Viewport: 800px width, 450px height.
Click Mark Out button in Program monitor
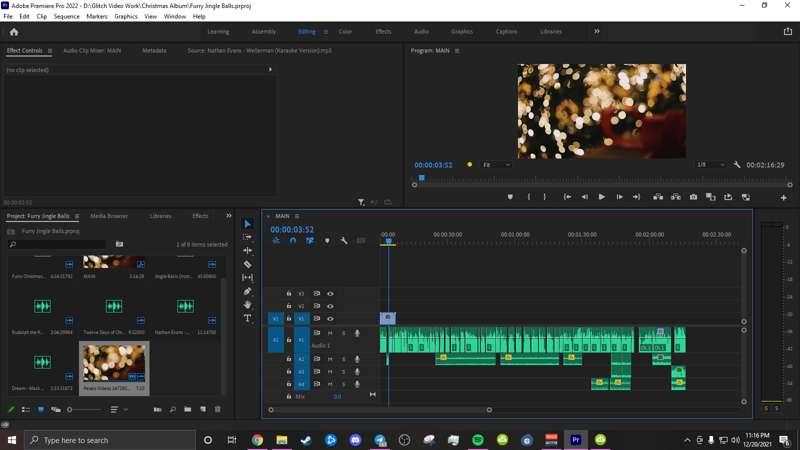point(545,197)
